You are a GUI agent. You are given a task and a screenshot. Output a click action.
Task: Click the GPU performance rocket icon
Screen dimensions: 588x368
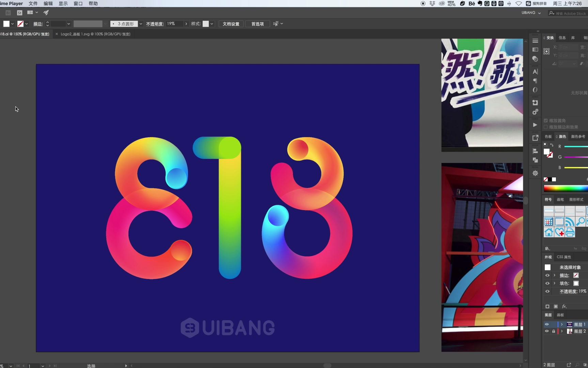tap(46, 13)
